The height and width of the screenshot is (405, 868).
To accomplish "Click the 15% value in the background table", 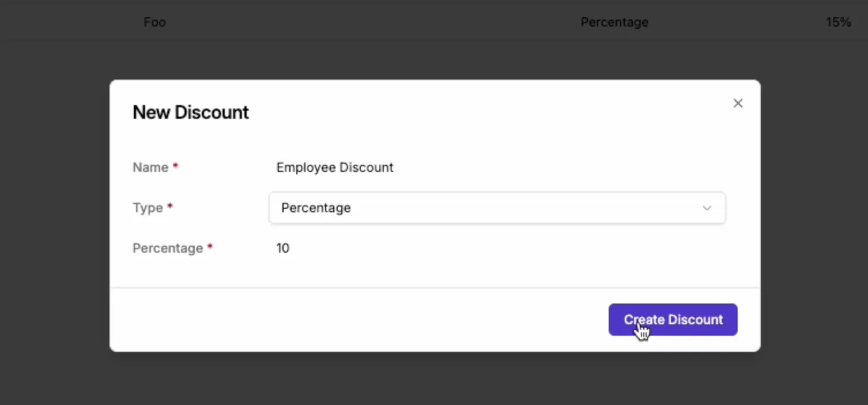I will pyautogui.click(x=838, y=22).
